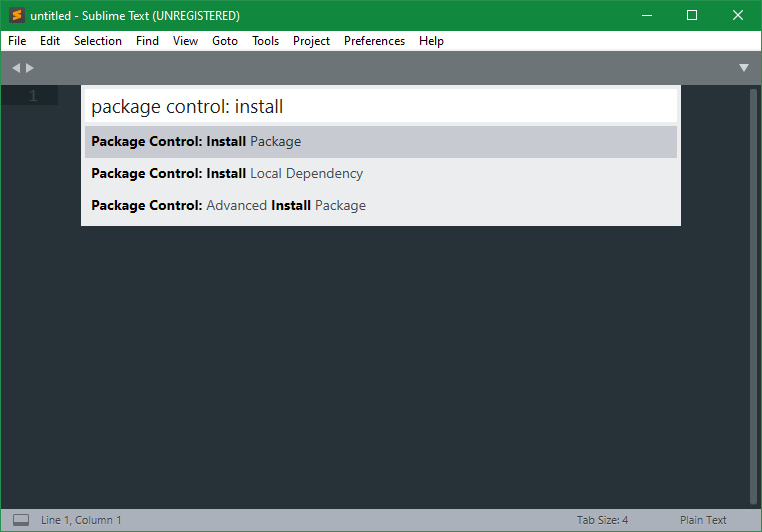Image resolution: width=762 pixels, height=532 pixels.
Task: Select Package Control: Install Local Dependency
Action: tap(381, 173)
